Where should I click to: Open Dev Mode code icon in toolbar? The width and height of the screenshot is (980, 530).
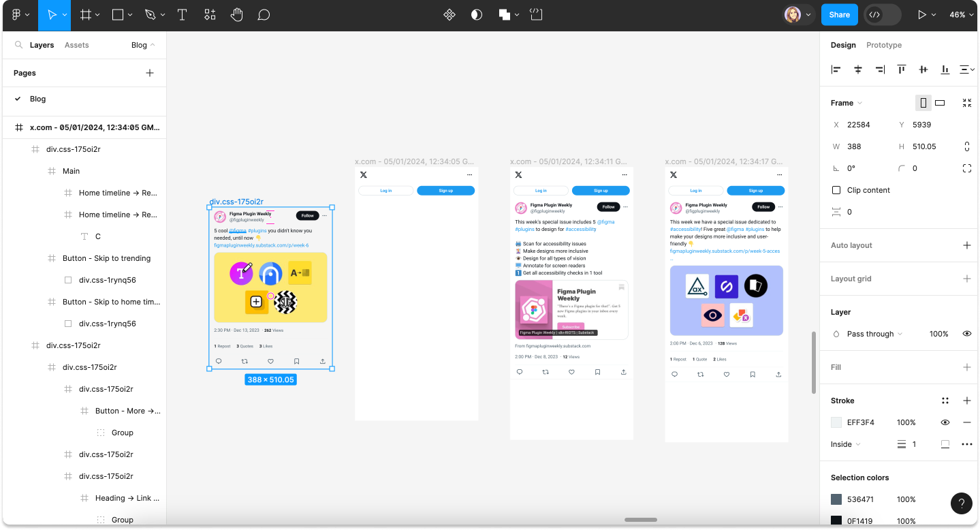537,14
